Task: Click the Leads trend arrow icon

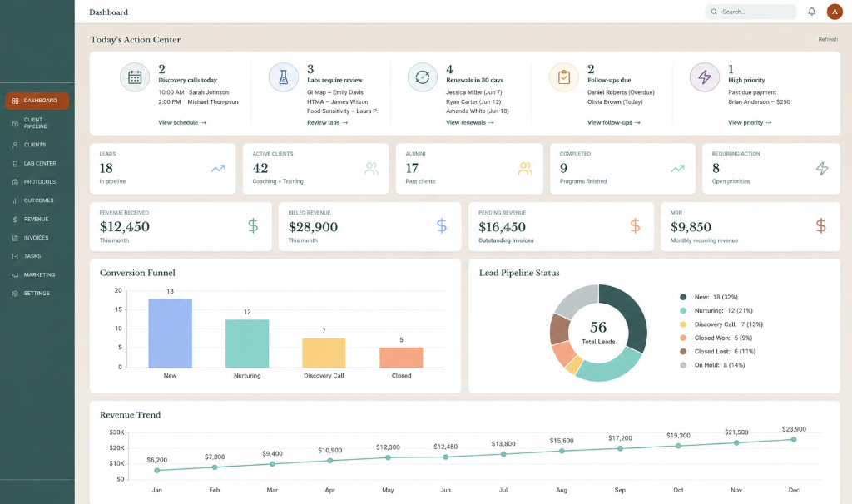Action: coord(218,168)
